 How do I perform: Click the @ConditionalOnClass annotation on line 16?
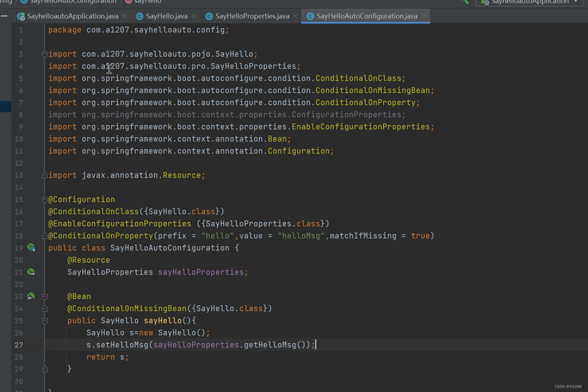pyautogui.click(x=93, y=212)
